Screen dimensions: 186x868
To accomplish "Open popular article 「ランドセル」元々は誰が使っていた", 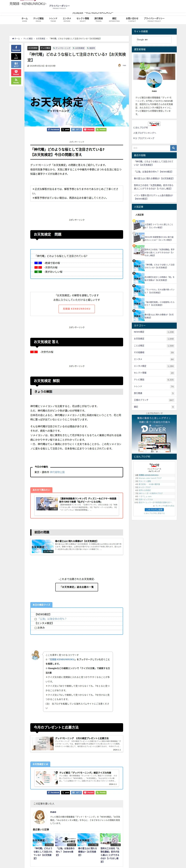I will (x=154, y=291).
